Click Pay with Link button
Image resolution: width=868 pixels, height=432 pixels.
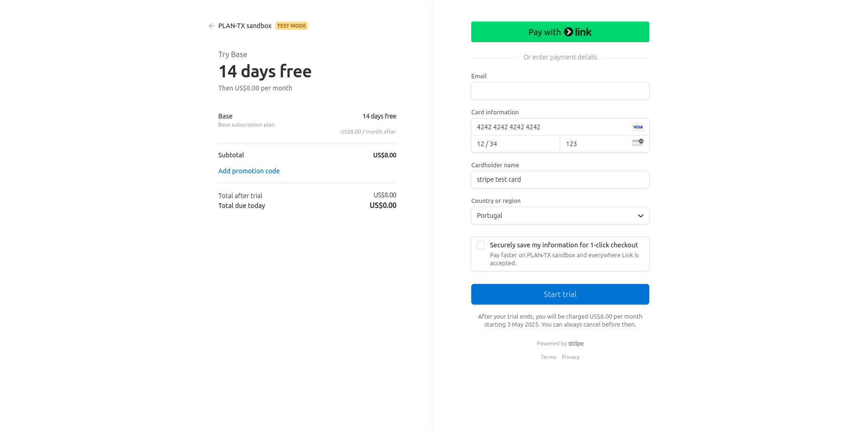560,32
